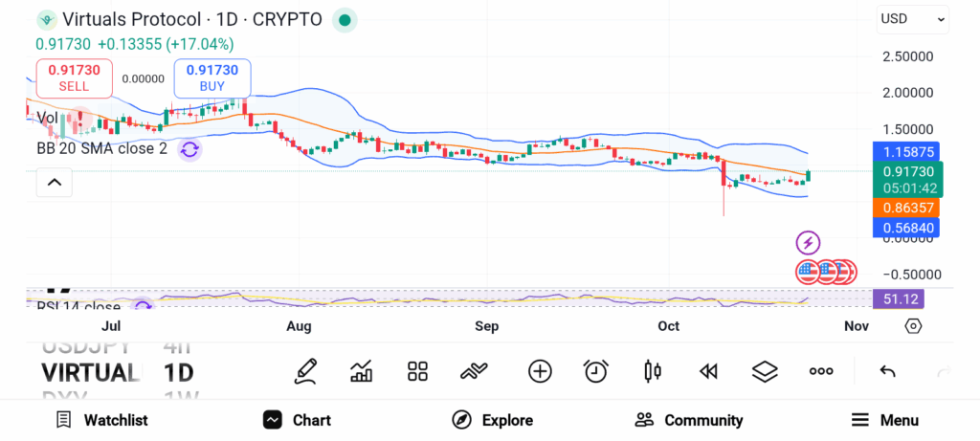Open the object tree layers icon
The width and height of the screenshot is (980, 441).
click(765, 371)
